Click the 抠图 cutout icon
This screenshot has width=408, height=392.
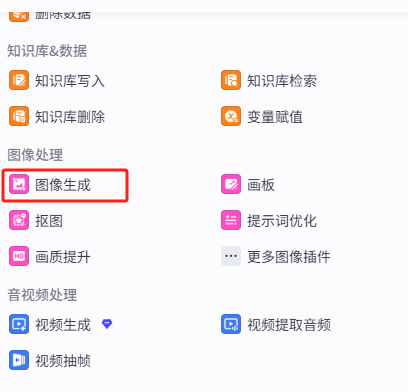pos(19,220)
